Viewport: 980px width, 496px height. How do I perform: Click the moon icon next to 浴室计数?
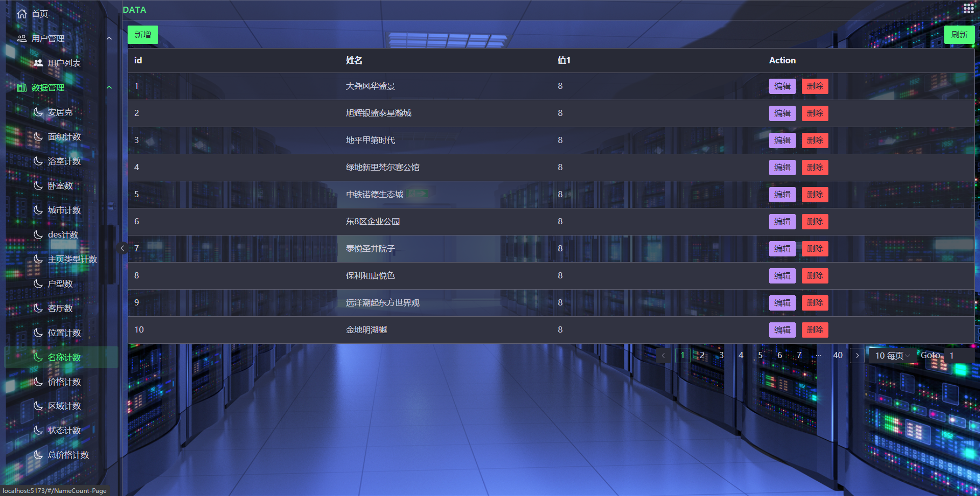pyautogui.click(x=38, y=161)
